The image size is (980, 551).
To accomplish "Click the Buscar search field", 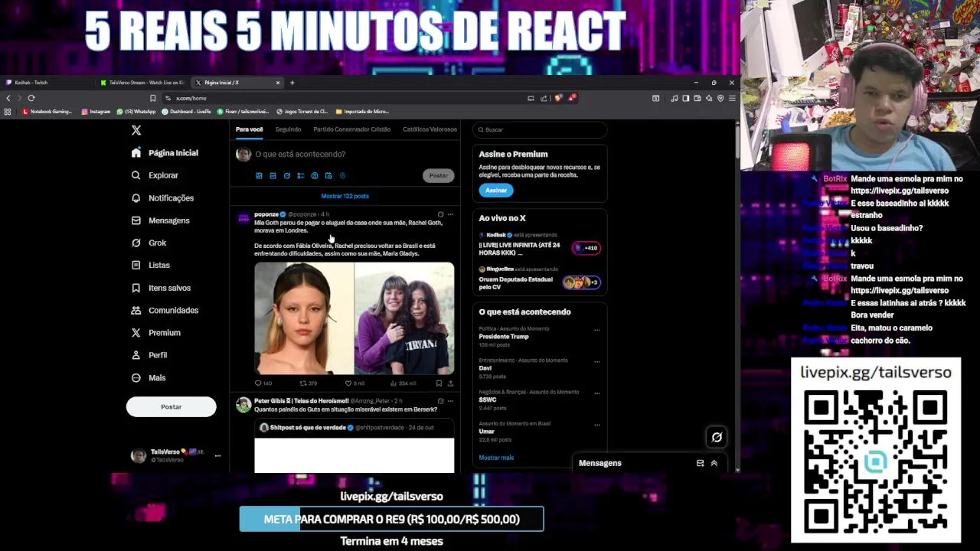I will point(540,130).
